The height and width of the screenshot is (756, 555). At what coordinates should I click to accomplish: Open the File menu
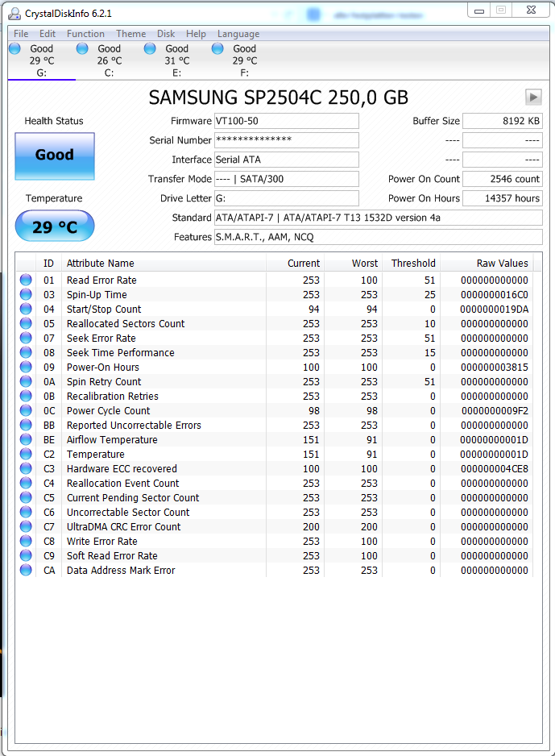[21, 34]
